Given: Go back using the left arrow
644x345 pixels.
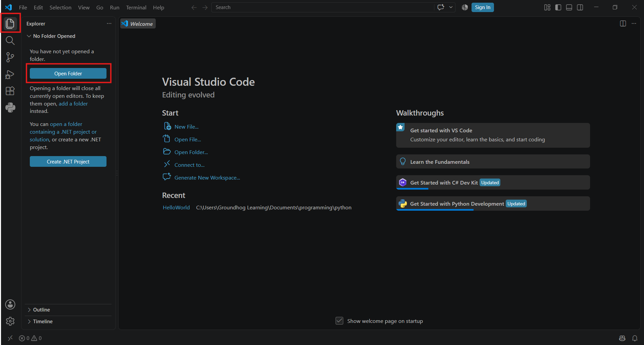Looking at the screenshot, I should click(x=194, y=7).
